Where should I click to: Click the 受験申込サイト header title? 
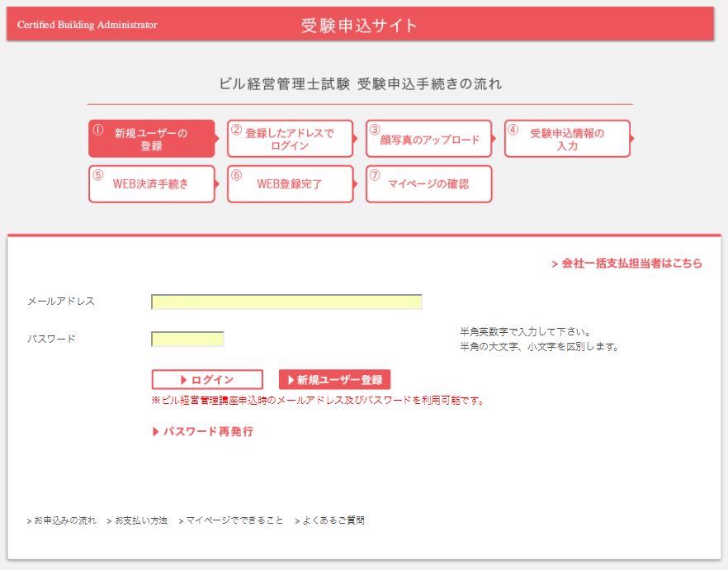[359, 26]
